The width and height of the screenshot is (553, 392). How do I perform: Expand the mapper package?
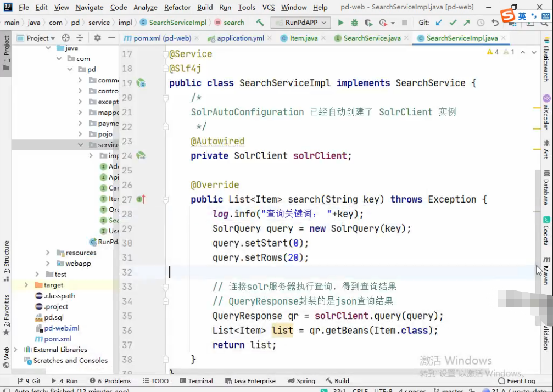coord(80,113)
